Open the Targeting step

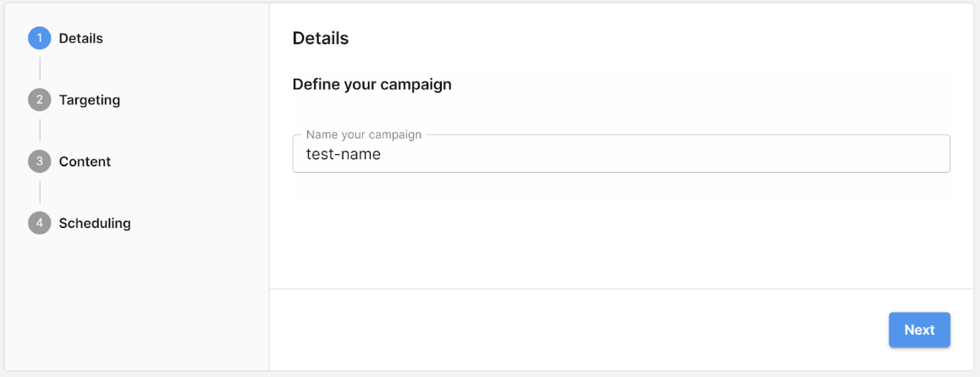point(89,100)
